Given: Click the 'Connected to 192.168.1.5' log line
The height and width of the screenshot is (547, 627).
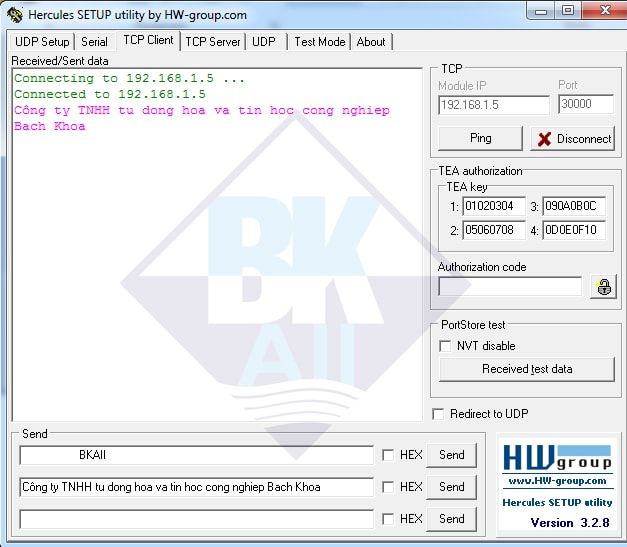Looking at the screenshot, I should [x=110, y=94].
